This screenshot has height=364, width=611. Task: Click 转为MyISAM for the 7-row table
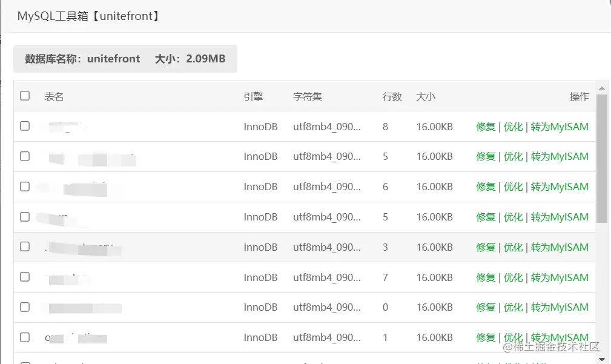point(559,277)
